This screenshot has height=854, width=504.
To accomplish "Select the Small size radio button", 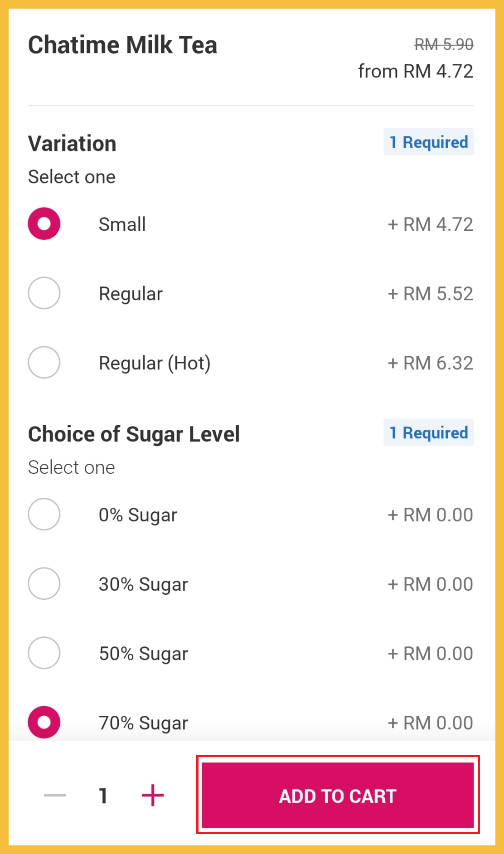I will point(44,224).
